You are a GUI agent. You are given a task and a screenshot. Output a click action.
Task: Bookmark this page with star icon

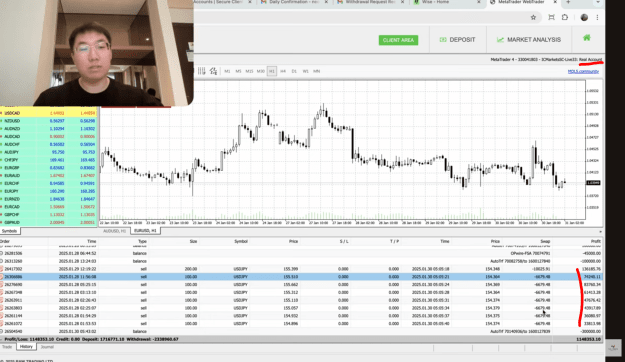[533, 17]
